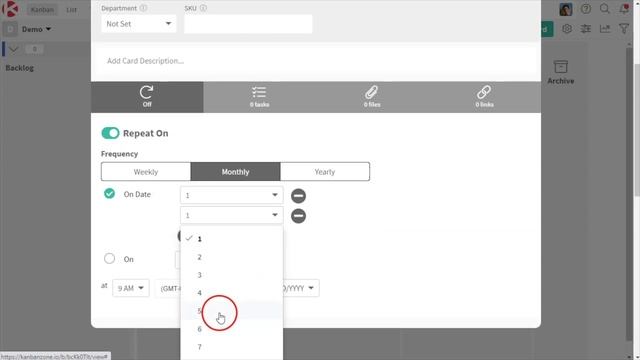The height and width of the screenshot is (360, 640).
Task: Open the date format YYYY dropdown
Action: tap(300, 288)
